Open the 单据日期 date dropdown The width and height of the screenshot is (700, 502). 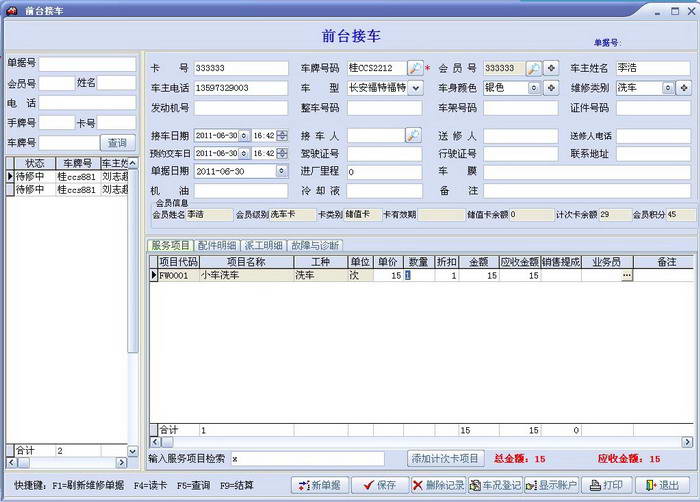pos(283,171)
